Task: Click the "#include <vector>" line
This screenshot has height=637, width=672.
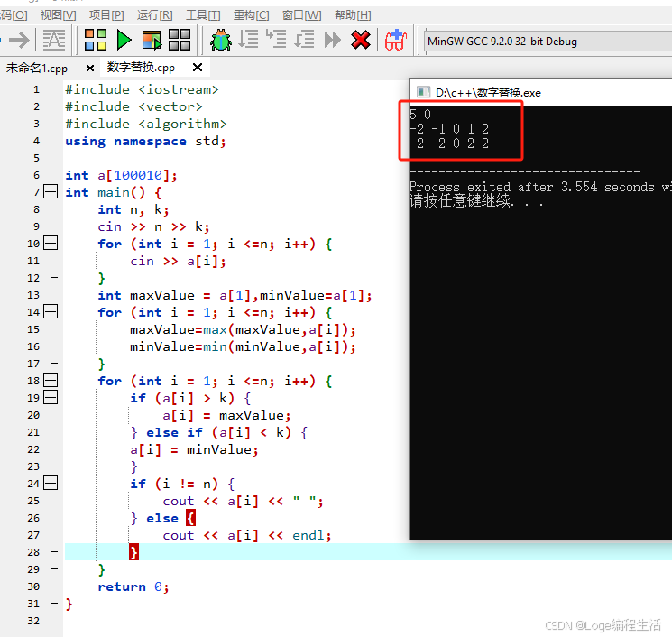Action: point(133,106)
